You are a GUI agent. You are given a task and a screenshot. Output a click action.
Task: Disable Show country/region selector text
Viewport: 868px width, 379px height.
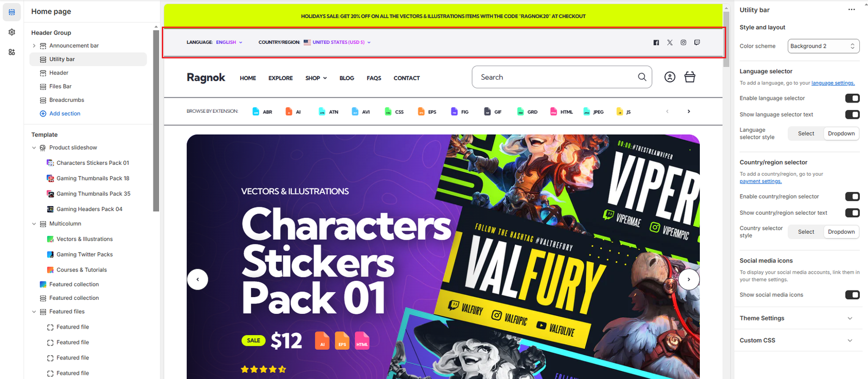coord(852,213)
